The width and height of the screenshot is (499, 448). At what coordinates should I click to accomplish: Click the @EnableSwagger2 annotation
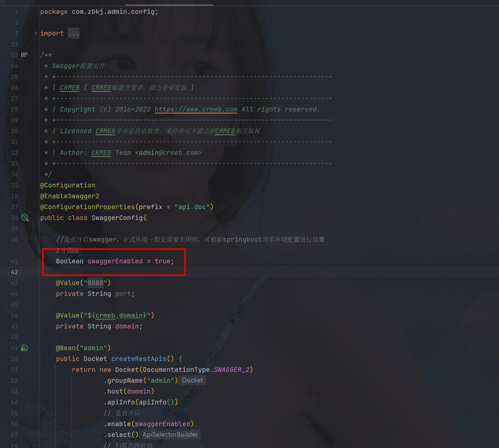[x=70, y=196]
